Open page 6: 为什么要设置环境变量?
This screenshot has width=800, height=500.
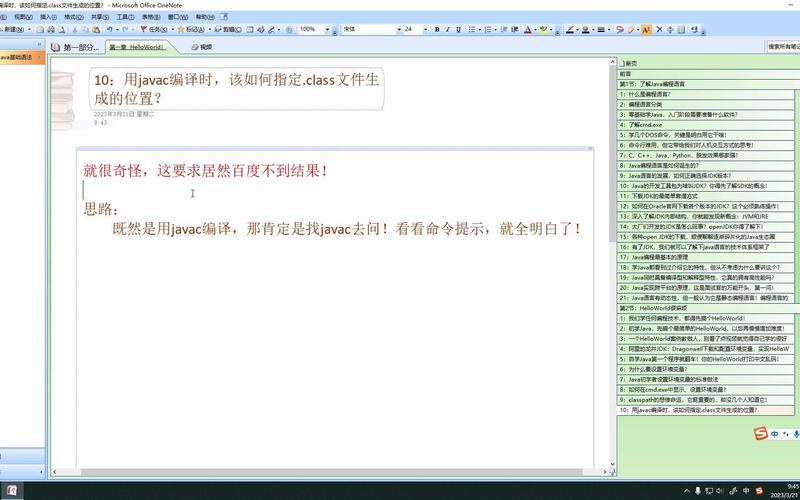click(x=706, y=369)
